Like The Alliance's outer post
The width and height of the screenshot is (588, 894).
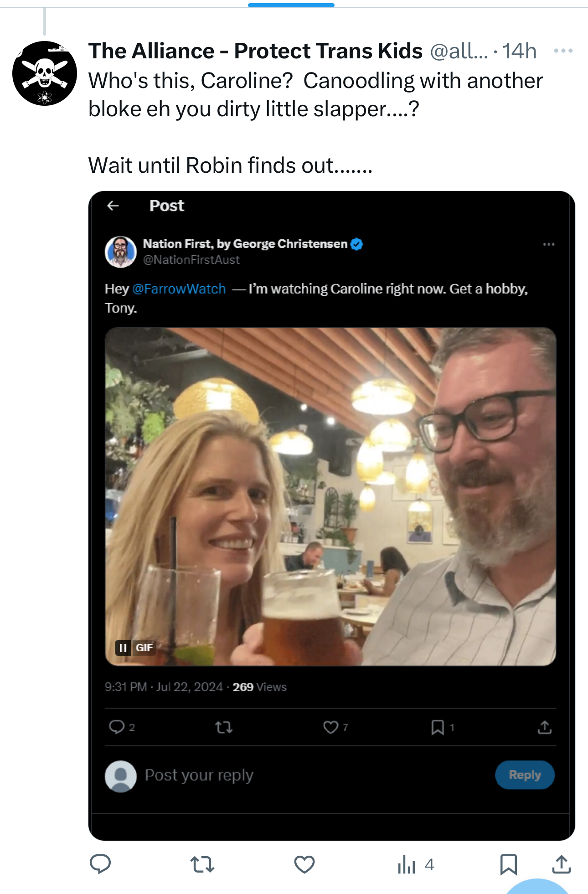[x=304, y=864]
